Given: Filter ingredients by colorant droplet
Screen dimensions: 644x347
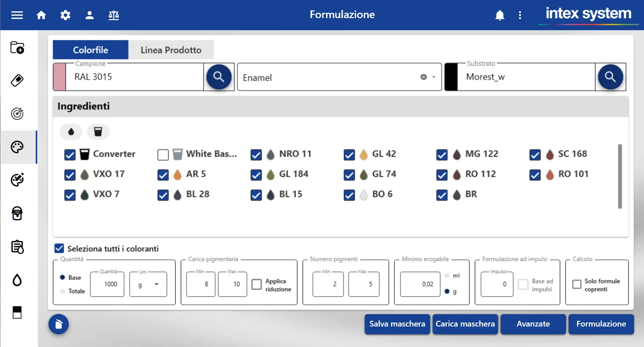Looking at the screenshot, I should point(71,132).
